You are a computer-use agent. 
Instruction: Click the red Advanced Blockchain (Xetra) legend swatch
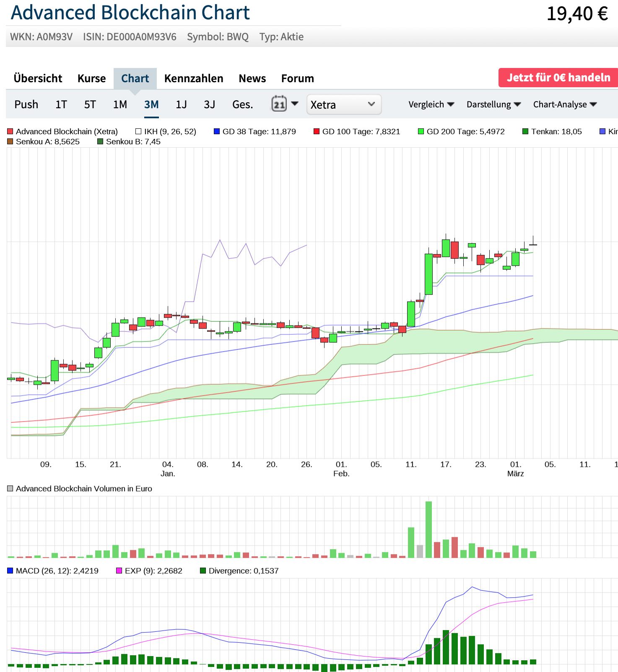coord(10,132)
